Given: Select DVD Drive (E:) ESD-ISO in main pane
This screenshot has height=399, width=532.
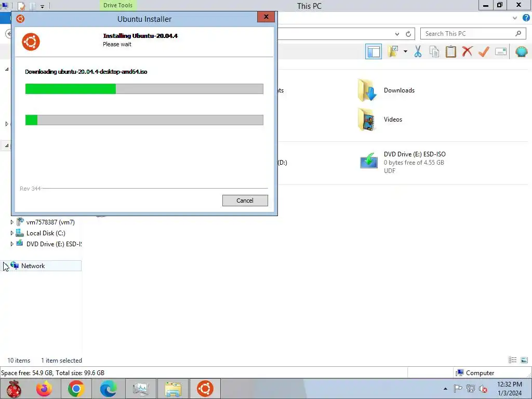Looking at the screenshot, I should [403, 162].
